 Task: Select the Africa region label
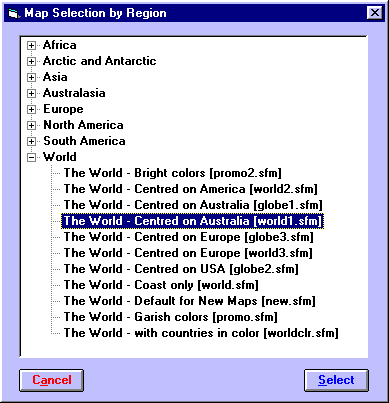[x=60, y=45]
